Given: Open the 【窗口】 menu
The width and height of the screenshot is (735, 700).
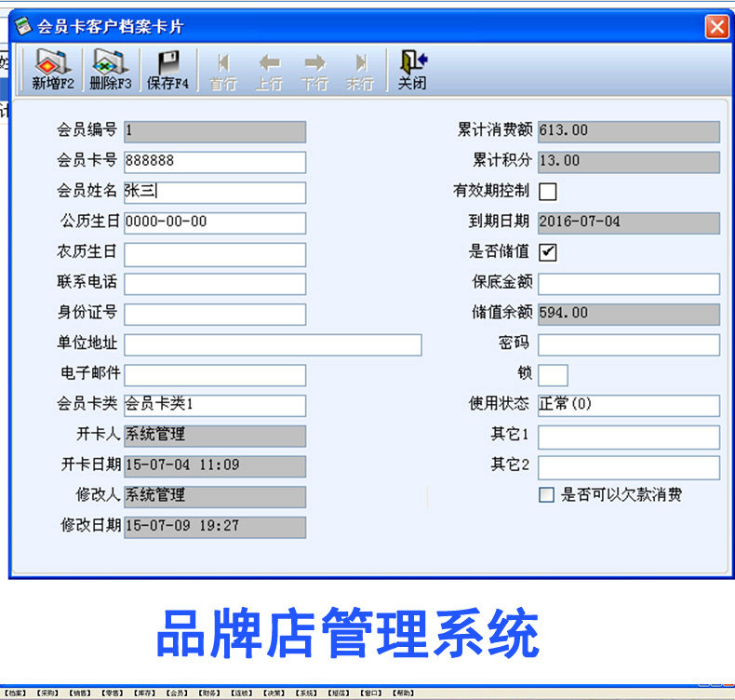Looking at the screenshot, I should coord(371,693).
